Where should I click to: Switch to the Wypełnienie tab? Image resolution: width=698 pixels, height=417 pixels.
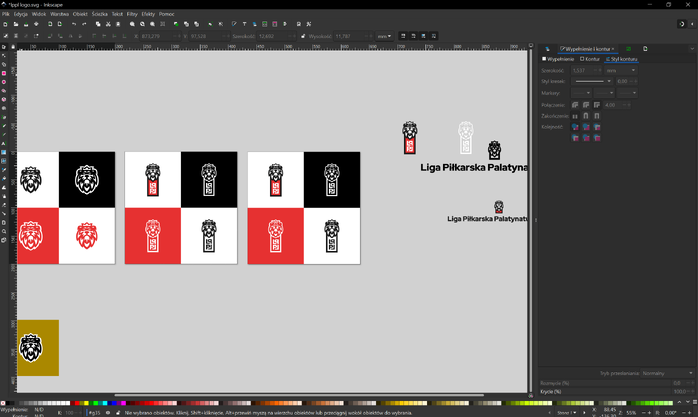[558, 59]
